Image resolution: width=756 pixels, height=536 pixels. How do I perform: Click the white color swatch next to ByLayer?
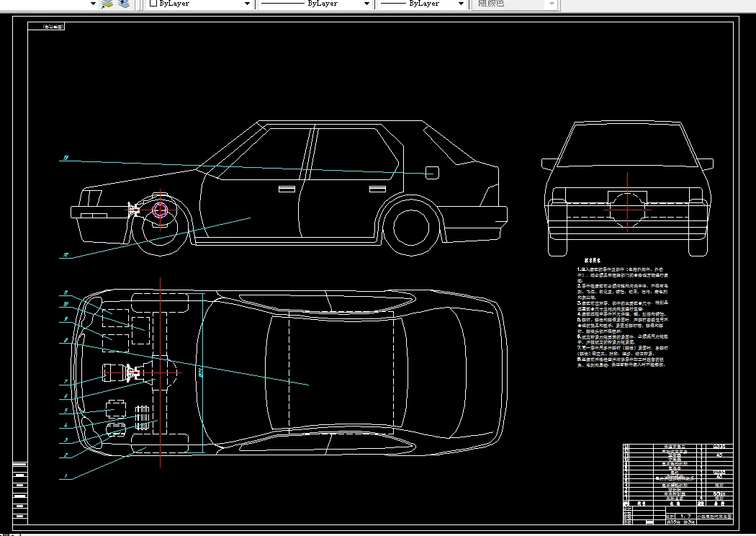tap(153, 4)
